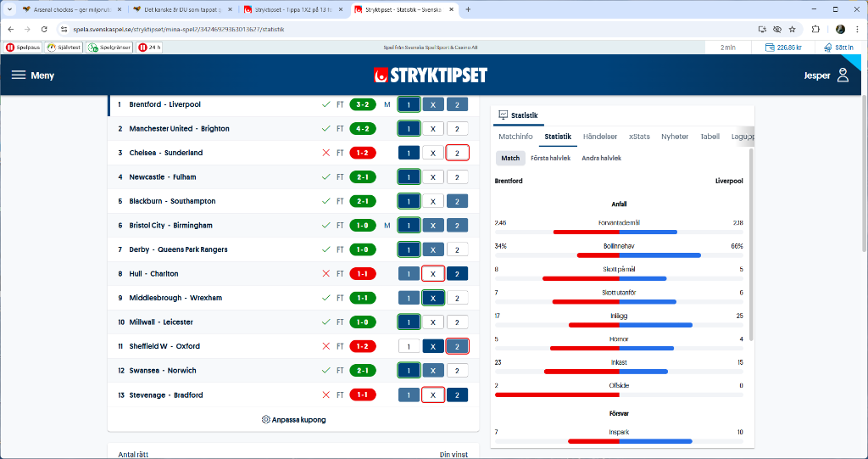
Task: Click the gear icon beside Anpassa kupong
Action: click(265, 420)
